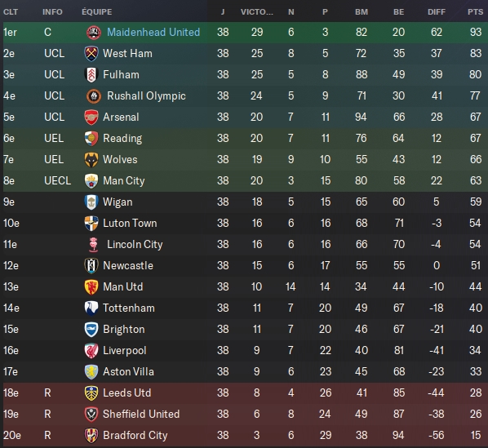Sort by the VICTO... wins column header

tap(257, 11)
